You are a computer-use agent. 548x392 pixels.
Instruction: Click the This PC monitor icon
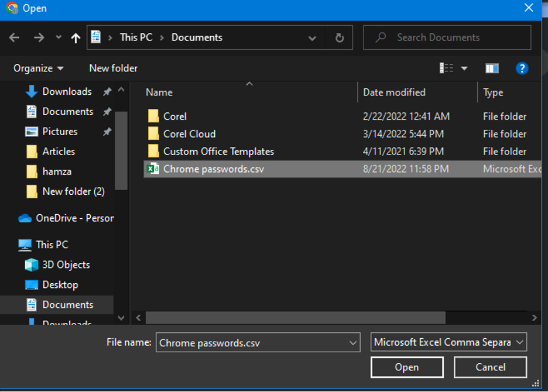click(x=25, y=245)
